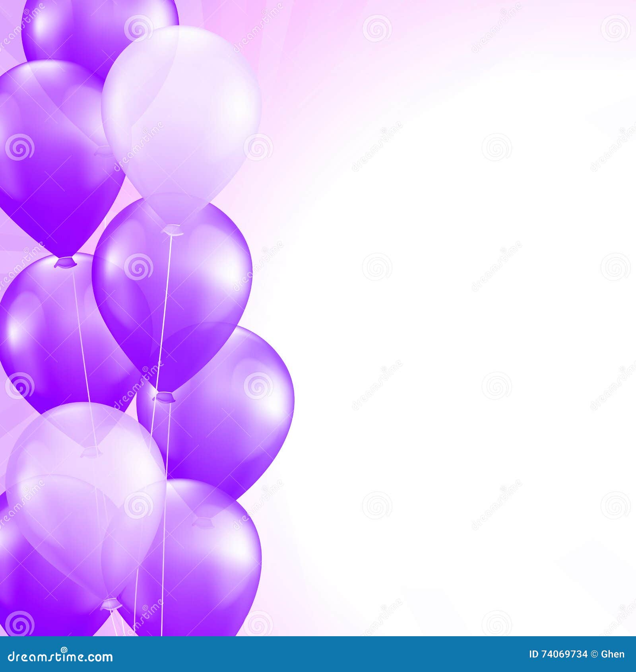The width and height of the screenshot is (636, 672).
Task: Click the image ID 74069734 text
Action: click(558, 654)
